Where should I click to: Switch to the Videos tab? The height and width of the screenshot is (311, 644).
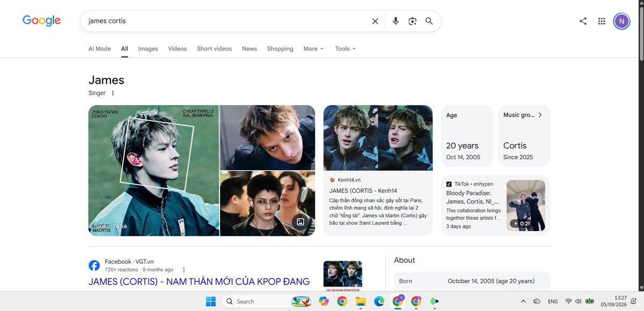178,49
